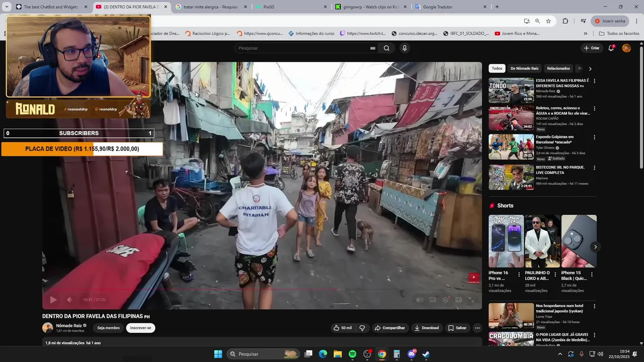This screenshot has height=362, width=644.
Task: Select the Relacionados filter chip
Action: pos(558,68)
